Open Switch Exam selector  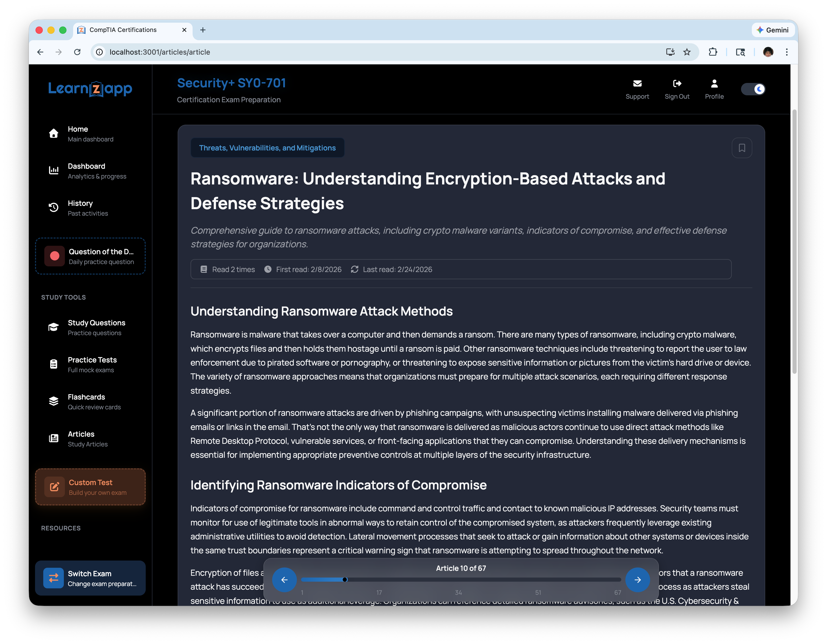pos(90,578)
